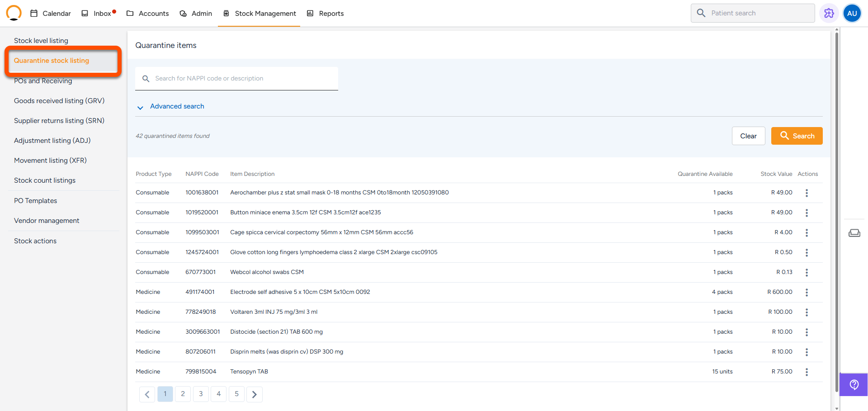Select Stock count listings in sidebar
Screen dimensions: 868x411
[x=45, y=180]
